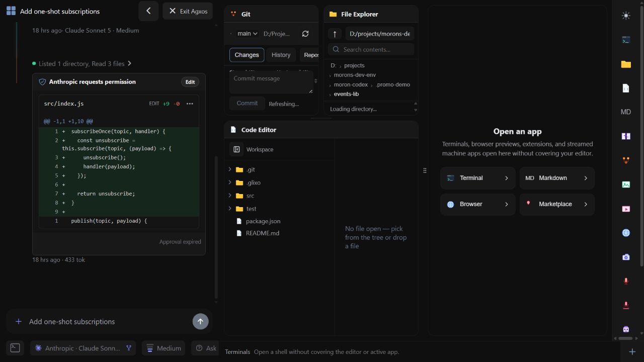The height and width of the screenshot is (362, 644).
Task: Open the three-dot menu on src/index.js
Action: tap(190, 104)
